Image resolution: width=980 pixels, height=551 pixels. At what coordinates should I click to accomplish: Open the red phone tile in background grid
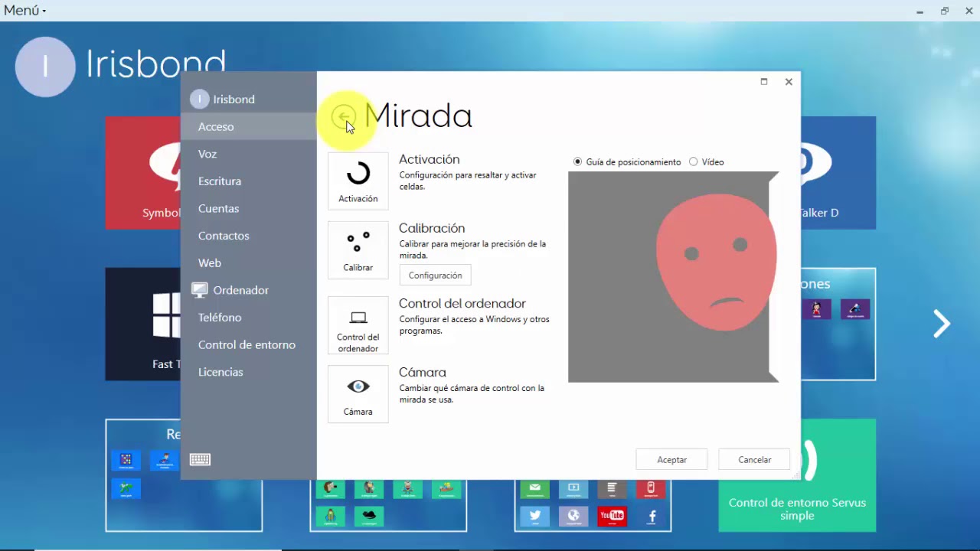(652, 488)
